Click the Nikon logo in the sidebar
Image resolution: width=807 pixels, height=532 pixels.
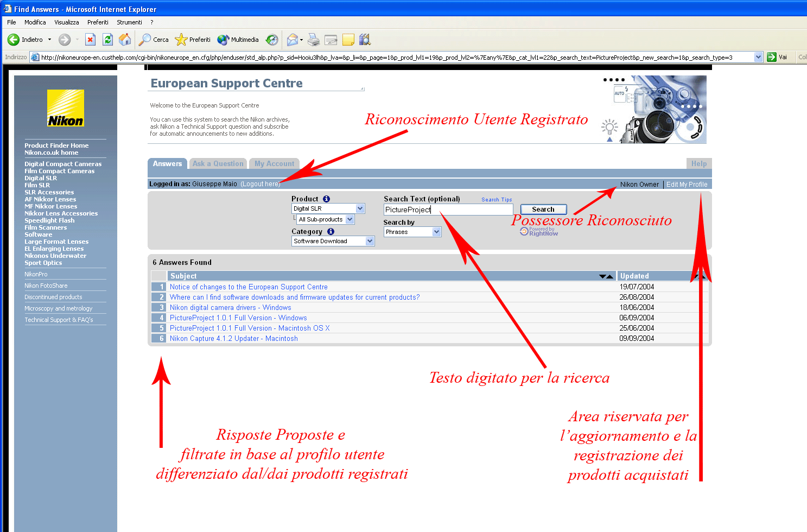[66, 108]
